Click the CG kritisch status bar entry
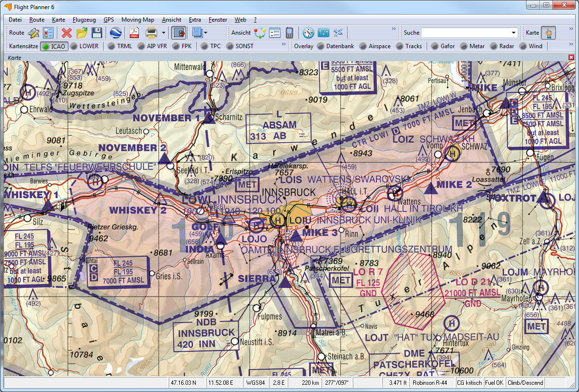579x392 pixels. pos(470,383)
